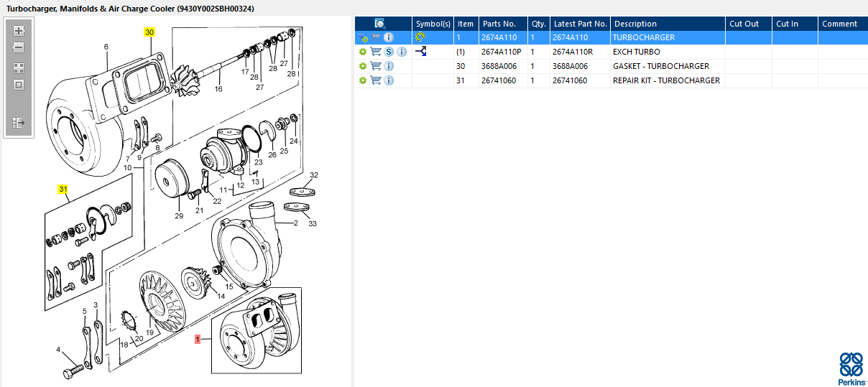The height and width of the screenshot is (387, 868).
Task: Click label 29 on the diagram
Action: (179, 216)
